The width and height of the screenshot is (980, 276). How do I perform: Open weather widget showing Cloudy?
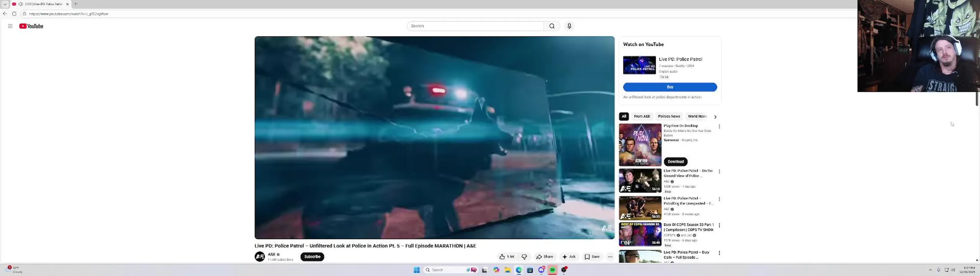(15, 270)
